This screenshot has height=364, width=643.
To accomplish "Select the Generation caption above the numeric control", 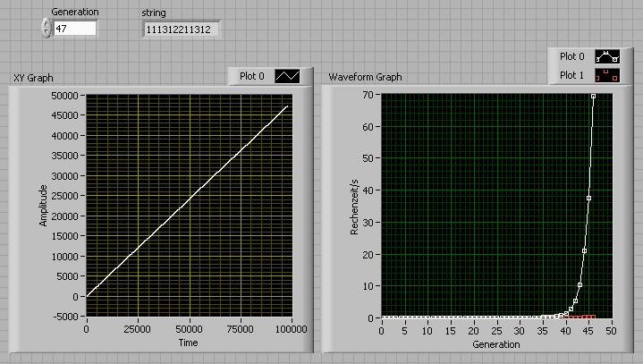I will 75,12.
